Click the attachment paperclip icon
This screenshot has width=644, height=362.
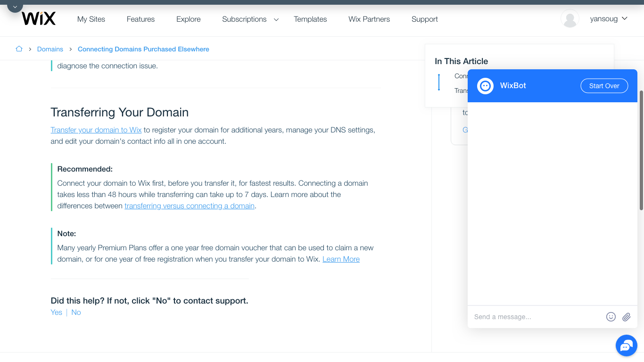626,317
